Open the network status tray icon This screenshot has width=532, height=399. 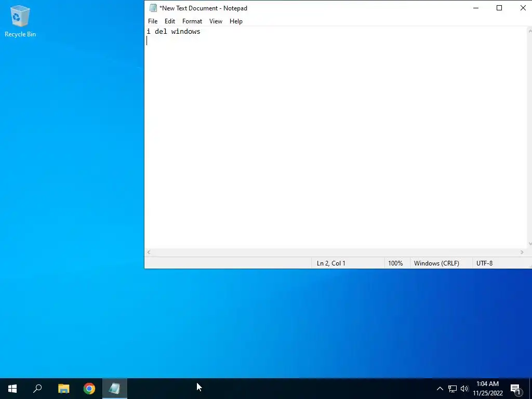453,389
